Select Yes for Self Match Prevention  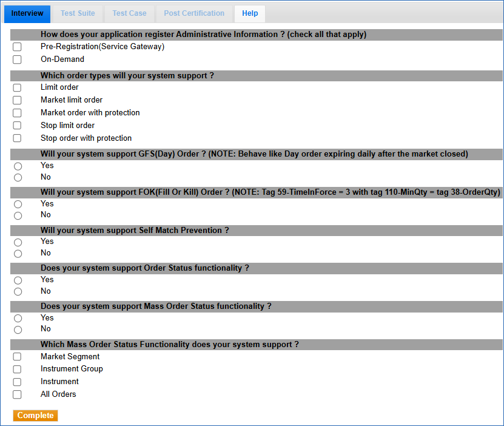pyautogui.click(x=18, y=242)
